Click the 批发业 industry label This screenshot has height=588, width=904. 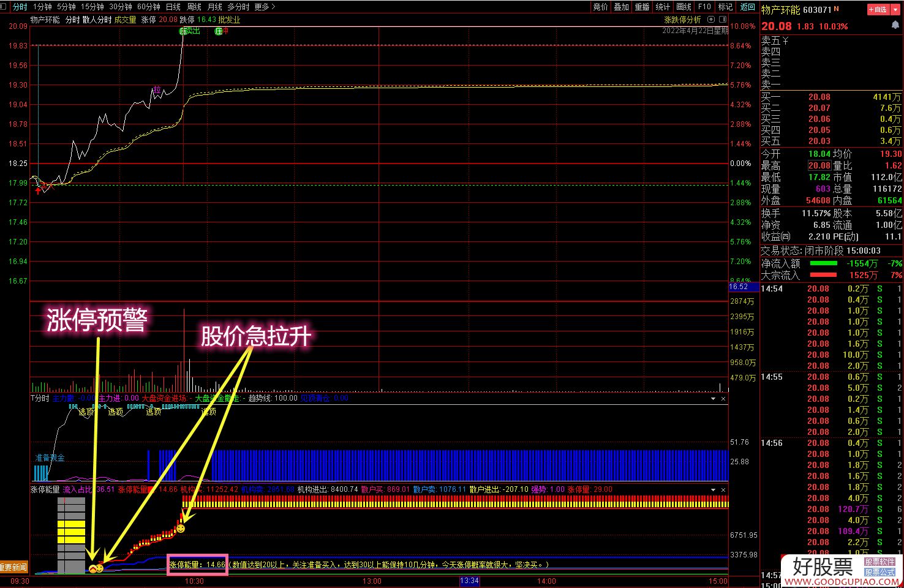point(229,20)
